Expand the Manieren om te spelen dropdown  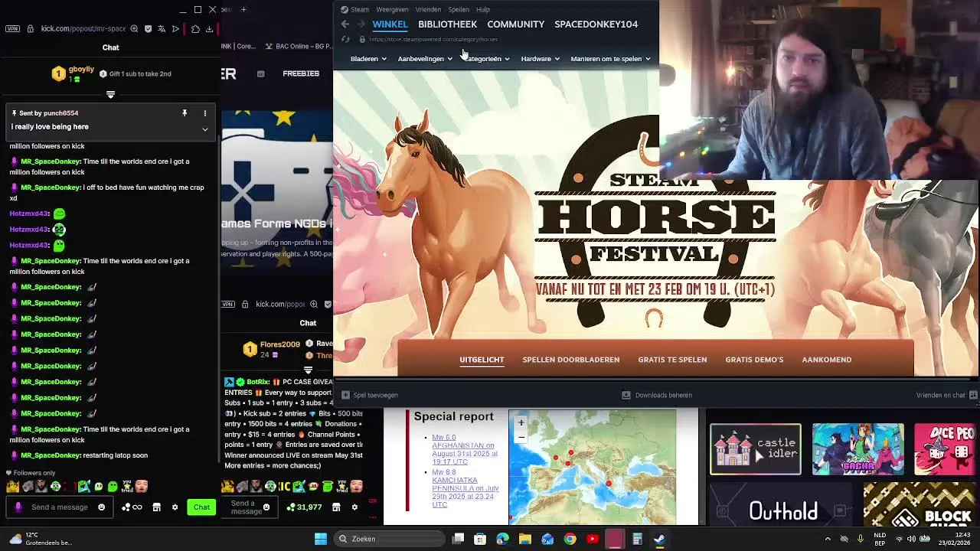coord(610,59)
